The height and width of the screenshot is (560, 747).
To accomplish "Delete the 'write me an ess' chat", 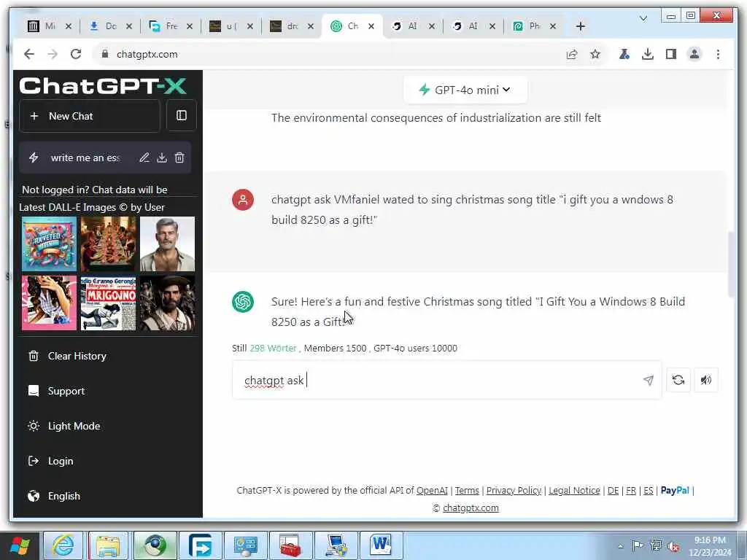I will pyautogui.click(x=179, y=157).
